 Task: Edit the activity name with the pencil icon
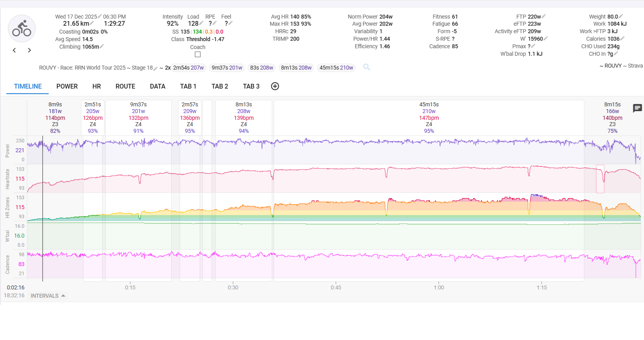tap(156, 68)
